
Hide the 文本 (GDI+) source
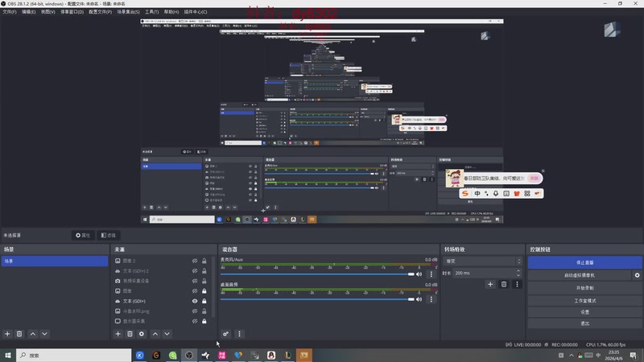tap(195, 301)
